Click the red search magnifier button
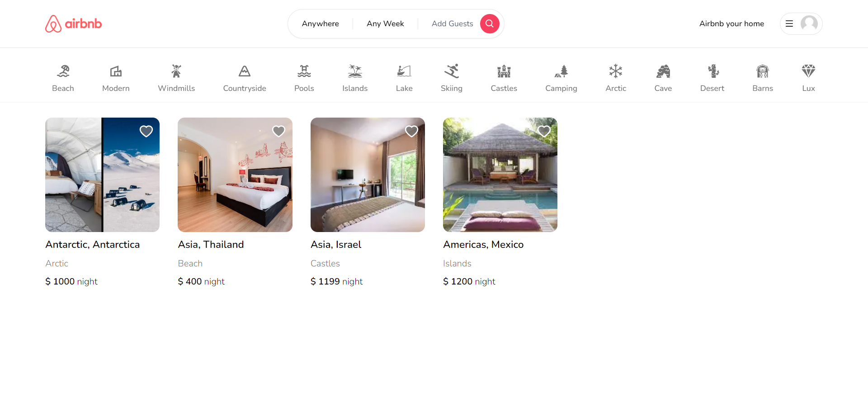 point(490,24)
